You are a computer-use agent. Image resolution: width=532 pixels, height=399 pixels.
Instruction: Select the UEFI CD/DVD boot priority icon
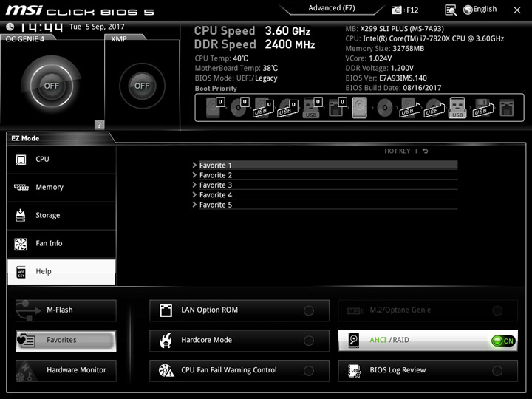click(x=239, y=108)
